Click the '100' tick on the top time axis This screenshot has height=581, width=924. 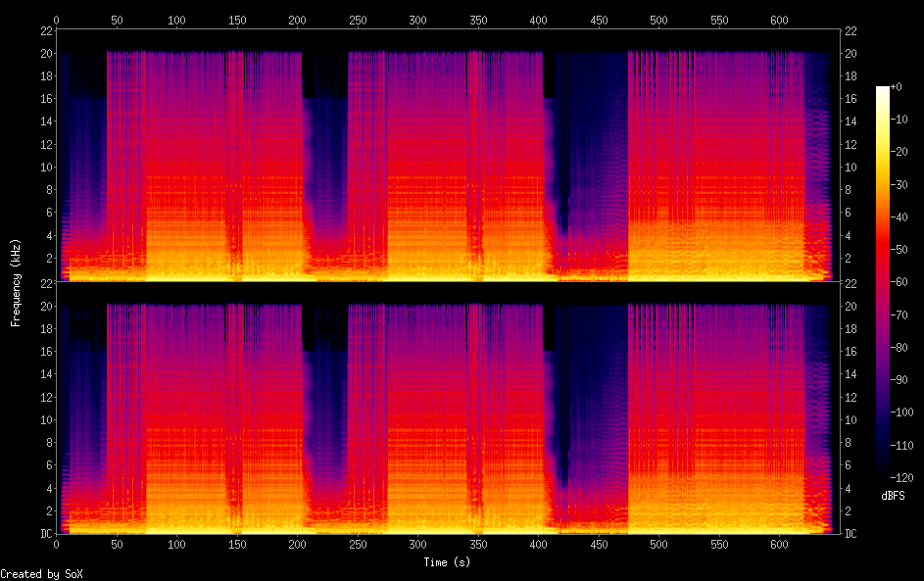(176, 20)
